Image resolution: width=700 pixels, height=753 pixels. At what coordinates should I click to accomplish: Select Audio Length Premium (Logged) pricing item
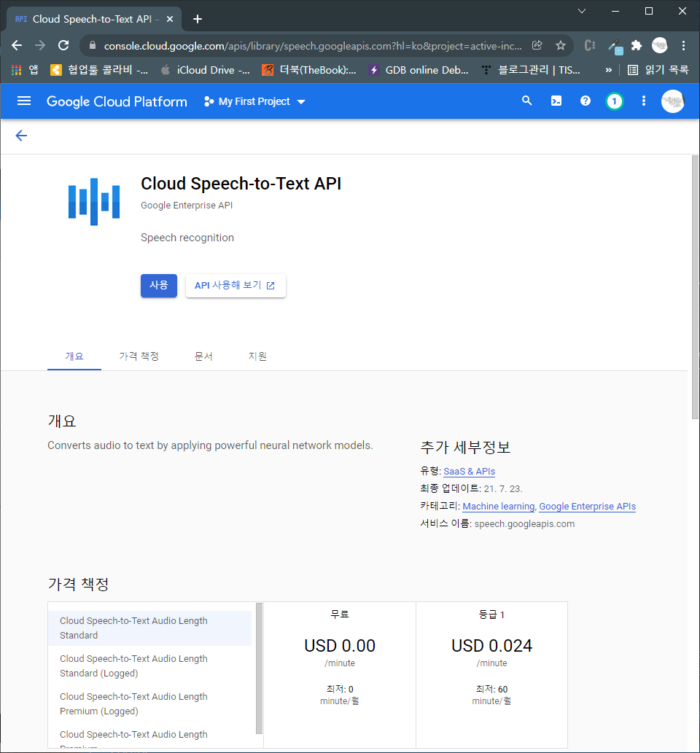pyautogui.click(x=150, y=704)
